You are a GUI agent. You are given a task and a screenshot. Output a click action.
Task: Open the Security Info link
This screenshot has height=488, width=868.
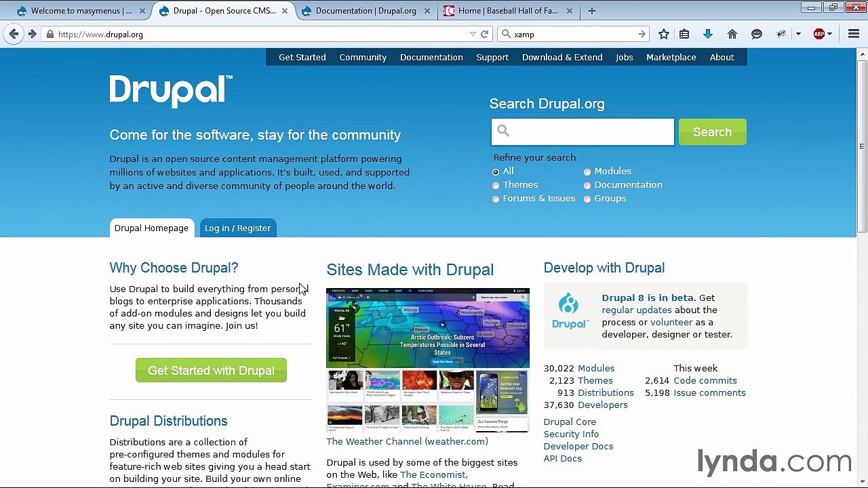[571, 434]
